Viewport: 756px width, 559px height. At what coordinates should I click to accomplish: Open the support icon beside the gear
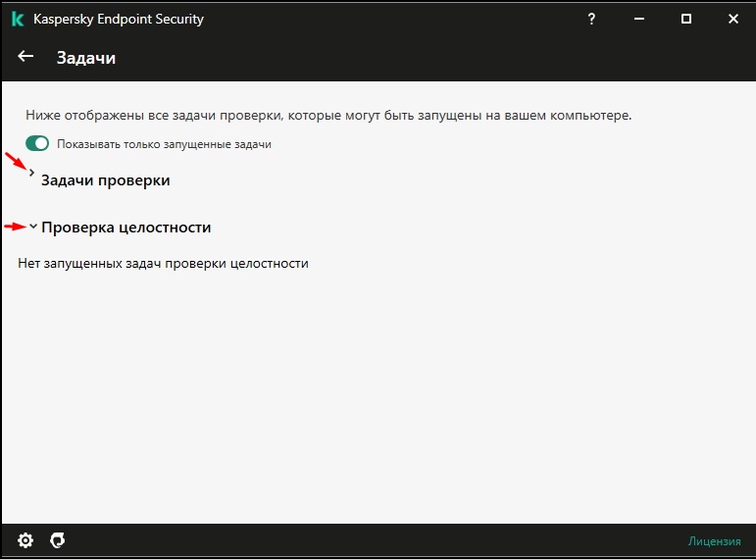(58, 540)
